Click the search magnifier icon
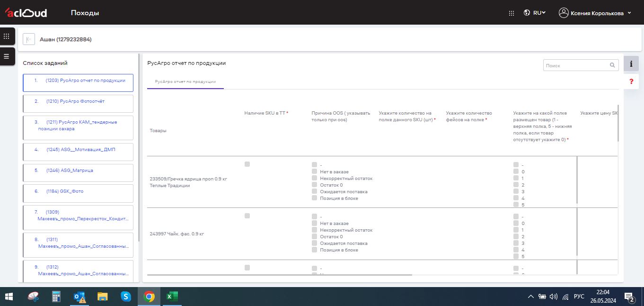This screenshot has height=306, width=644. pos(612,65)
